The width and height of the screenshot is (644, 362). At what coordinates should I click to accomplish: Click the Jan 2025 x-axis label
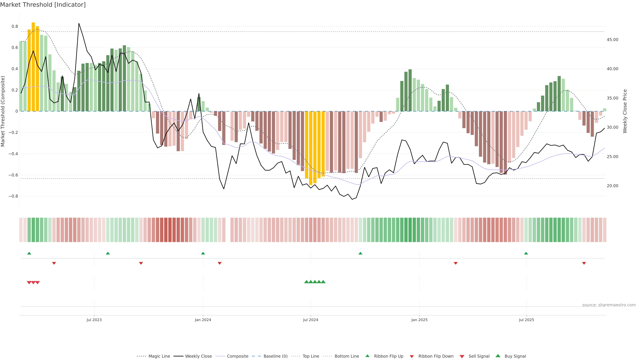tap(419, 320)
